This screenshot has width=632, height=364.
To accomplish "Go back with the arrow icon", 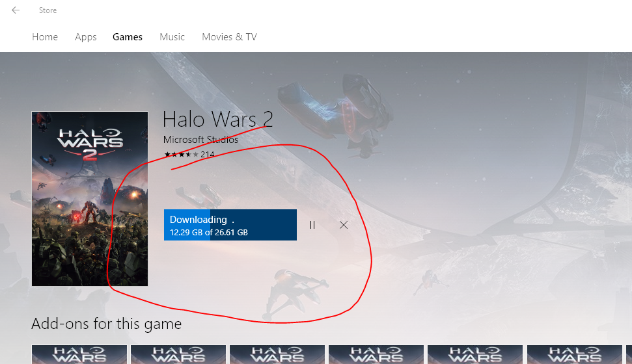I will (16, 10).
